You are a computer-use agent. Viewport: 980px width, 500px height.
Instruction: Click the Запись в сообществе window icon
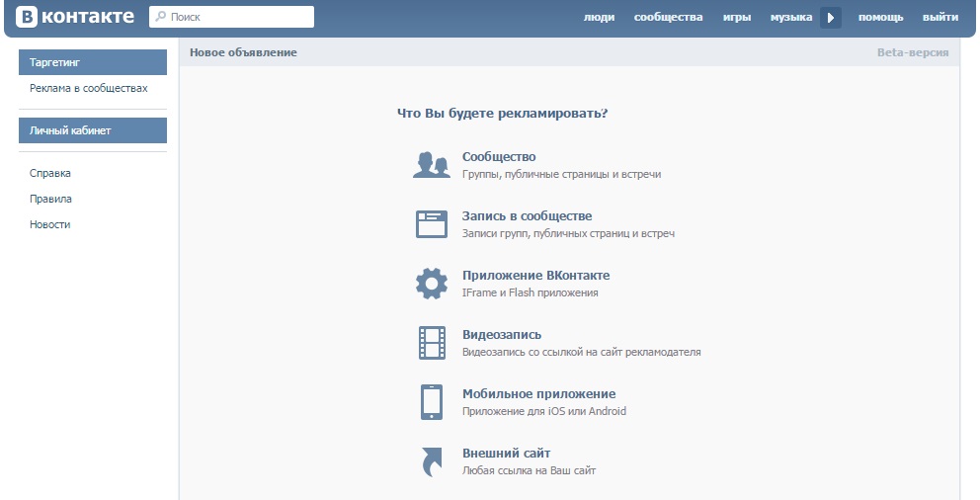(x=432, y=224)
